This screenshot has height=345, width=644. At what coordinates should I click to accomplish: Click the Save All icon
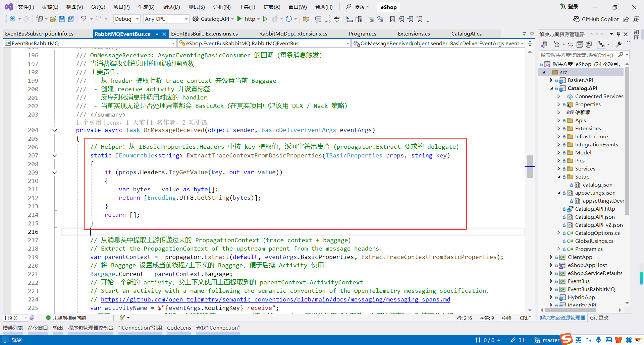point(71,19)
